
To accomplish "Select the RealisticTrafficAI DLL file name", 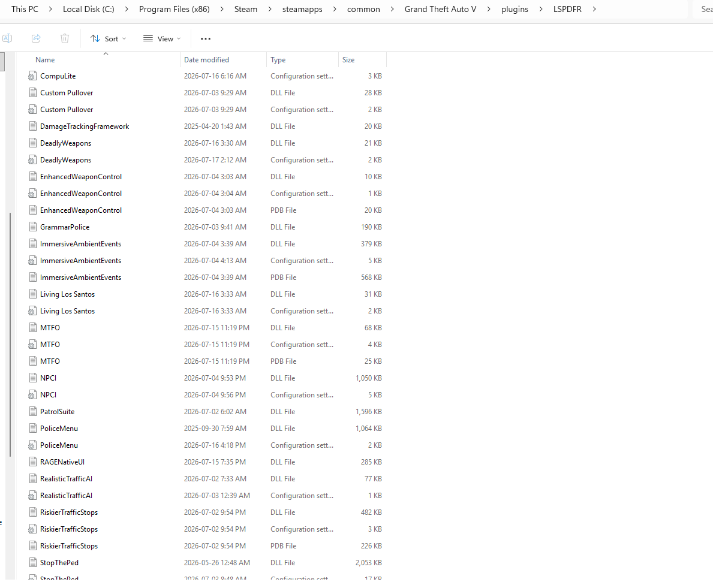I will (66, 479).
